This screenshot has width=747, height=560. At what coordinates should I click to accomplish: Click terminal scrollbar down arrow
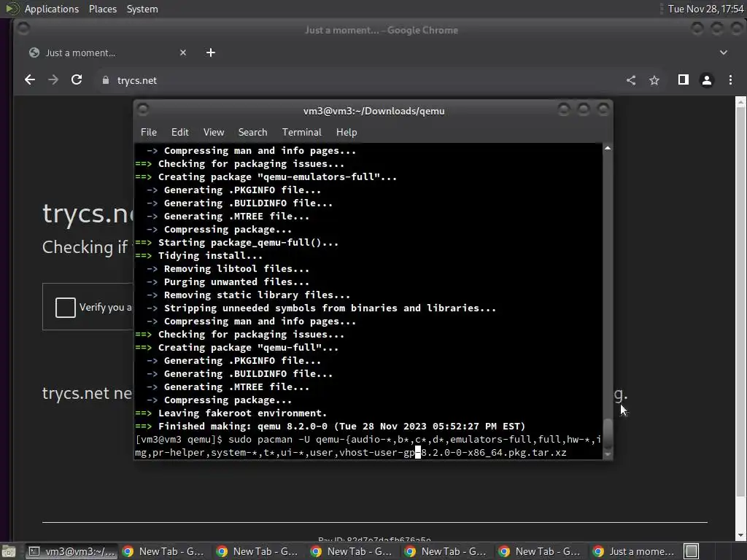(x=608, y=454)
